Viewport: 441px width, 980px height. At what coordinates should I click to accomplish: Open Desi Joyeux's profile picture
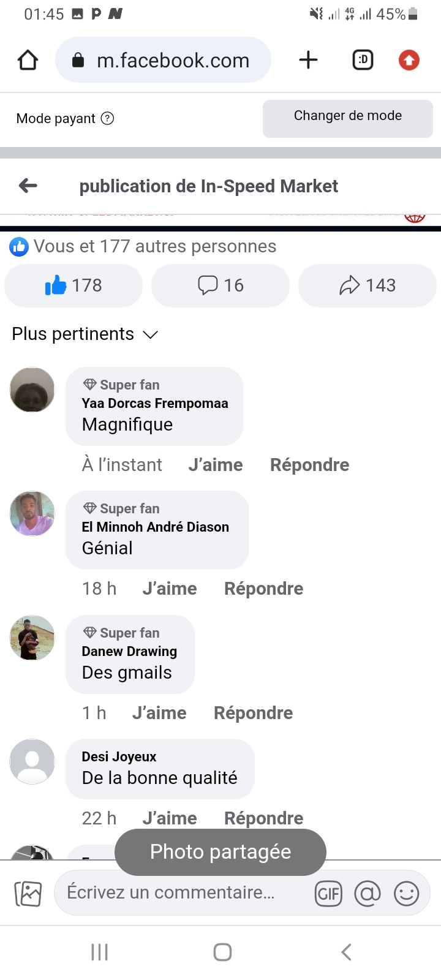32,761
